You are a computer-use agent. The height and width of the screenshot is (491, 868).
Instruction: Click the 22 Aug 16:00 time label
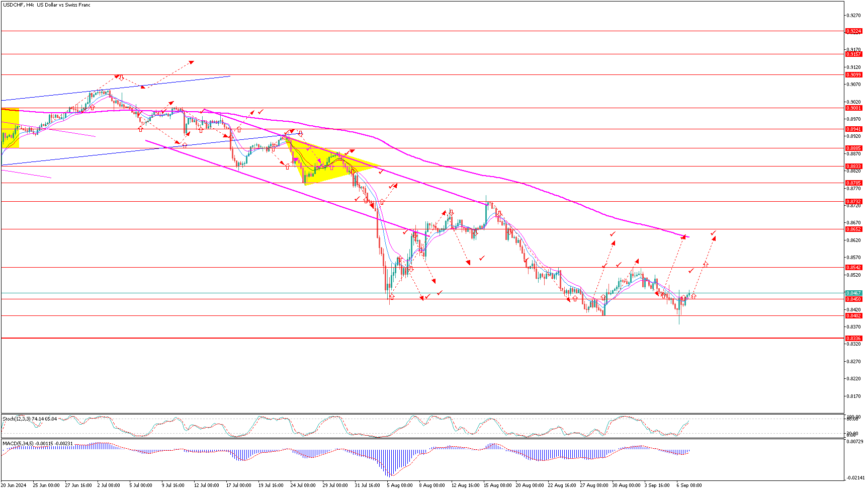click(562, 485)
